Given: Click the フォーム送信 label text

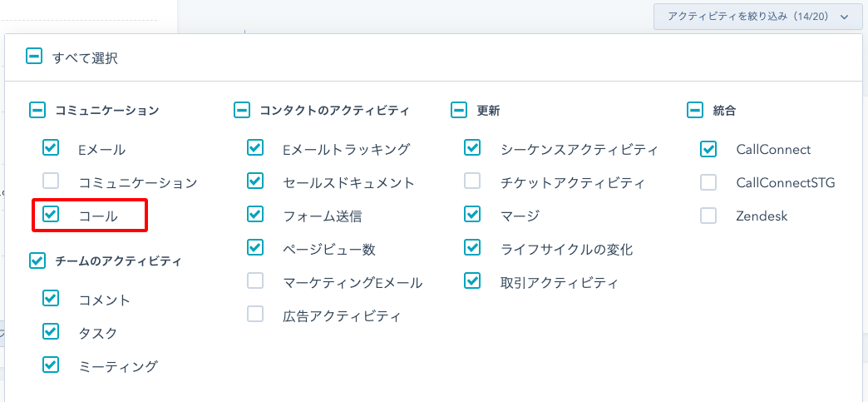Looking at the screenshot, I should coord(323,216).
